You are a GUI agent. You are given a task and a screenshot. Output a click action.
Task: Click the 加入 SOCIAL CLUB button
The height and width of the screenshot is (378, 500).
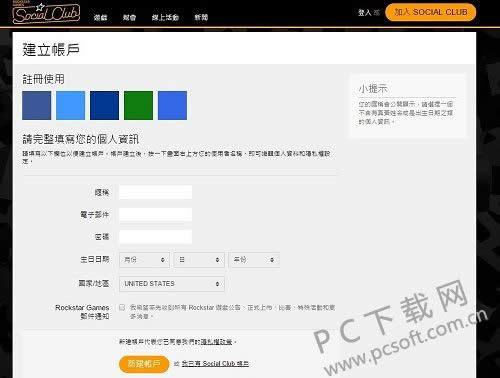430,12
